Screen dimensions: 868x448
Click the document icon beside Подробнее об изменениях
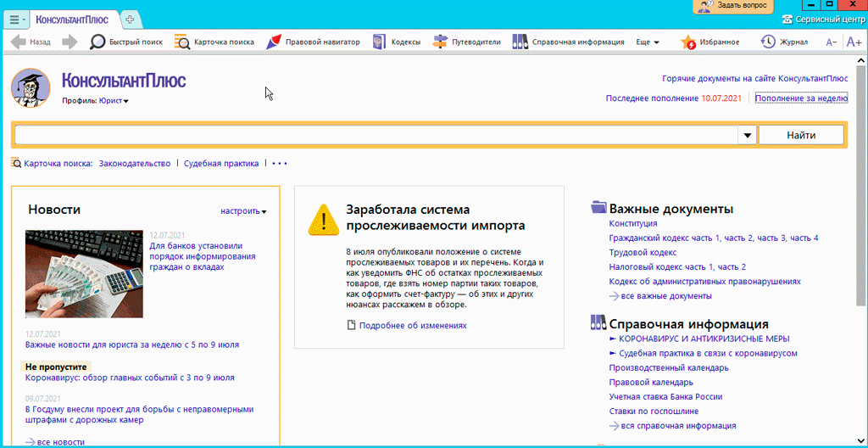[351, 326]
